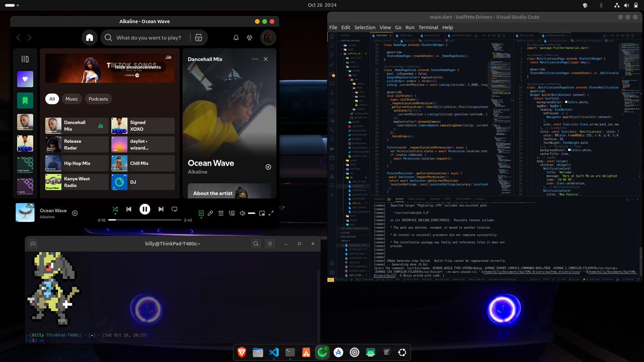Pause the playing track

[145, 209]
